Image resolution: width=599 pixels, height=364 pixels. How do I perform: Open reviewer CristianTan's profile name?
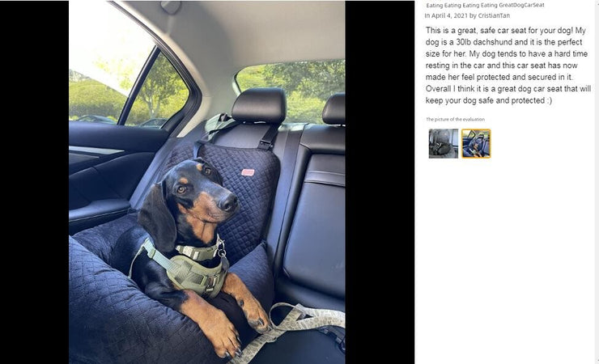(x=494, y=15)
